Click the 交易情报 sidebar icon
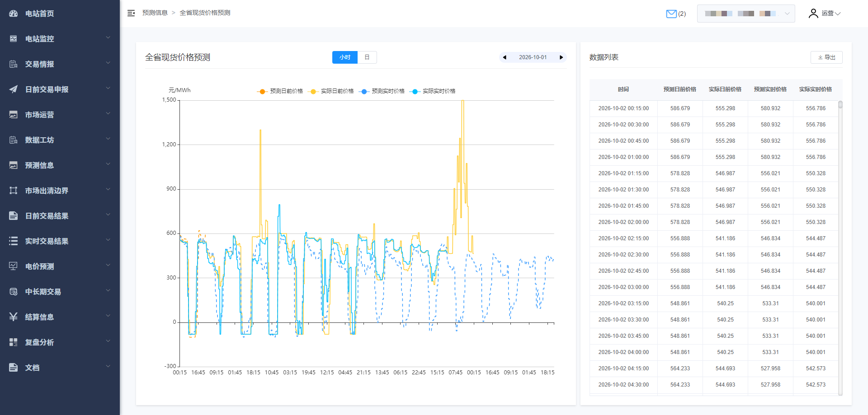This screenshot has width=868, height=415. coord(14,64)
